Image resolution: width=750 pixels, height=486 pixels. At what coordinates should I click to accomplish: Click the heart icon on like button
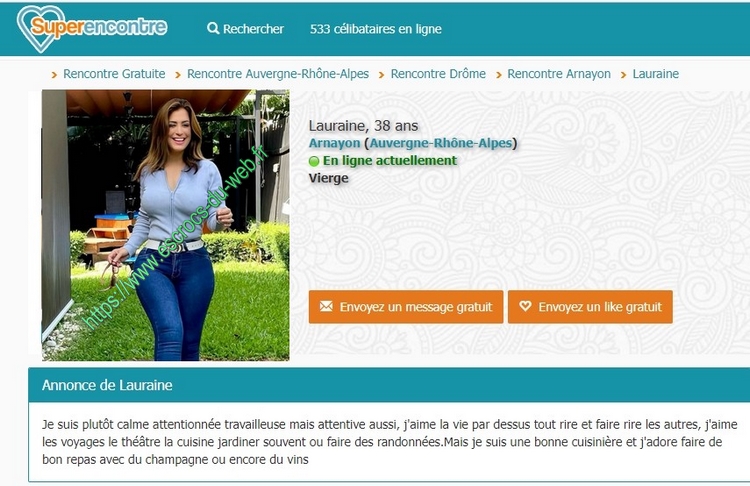tap(525, 306)
